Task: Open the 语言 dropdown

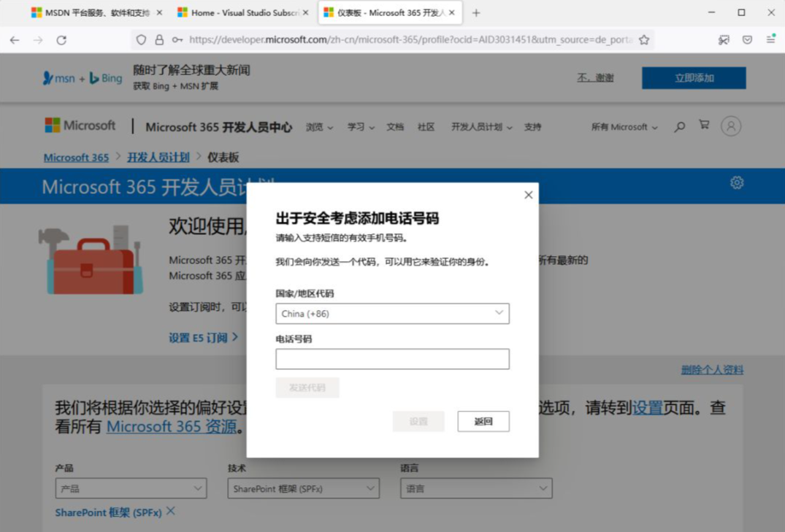Action: click(476, 488)
